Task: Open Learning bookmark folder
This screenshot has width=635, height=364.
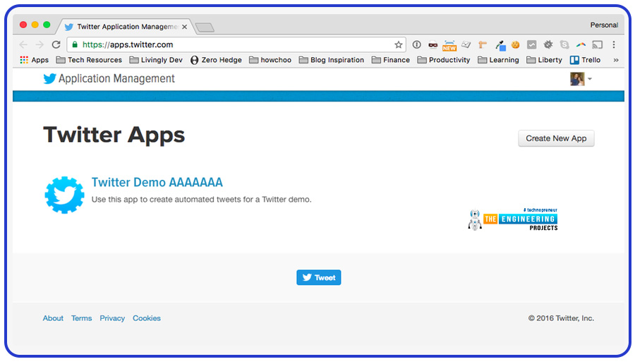Action: pos(499,60)
